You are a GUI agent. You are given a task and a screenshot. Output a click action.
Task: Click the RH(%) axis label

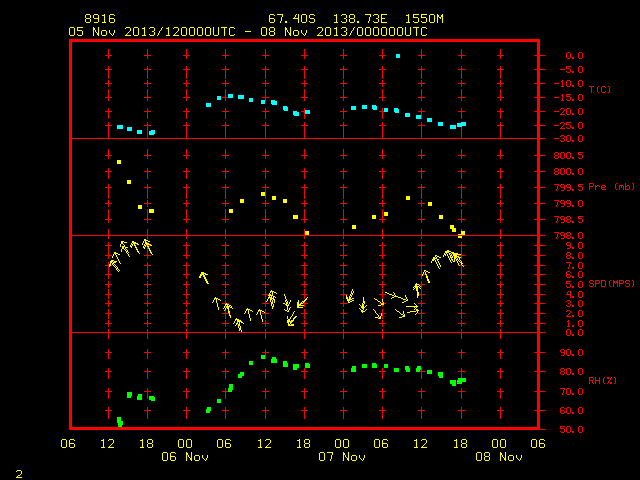[x=602, y=380]
